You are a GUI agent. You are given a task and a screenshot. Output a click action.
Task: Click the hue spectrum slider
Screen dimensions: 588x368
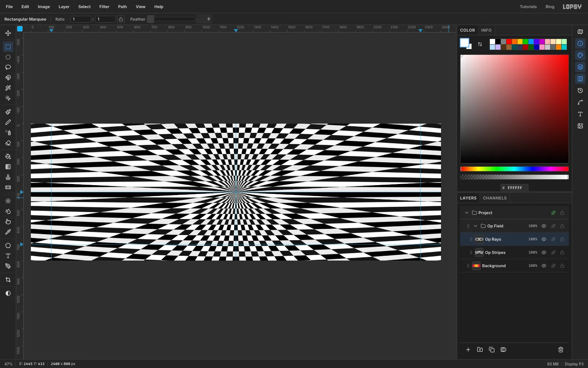click(514, 169)
